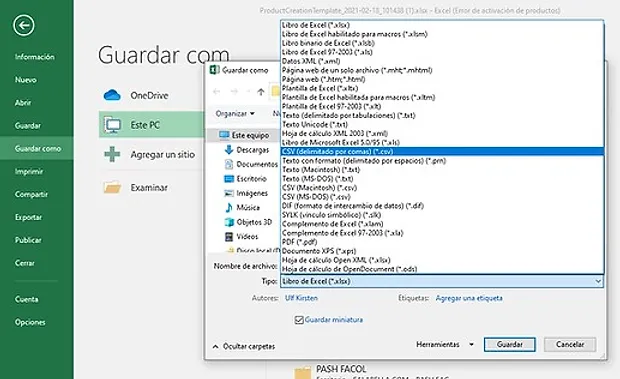Select CSV (Macintosh) (*.csv) option
The height and width of the screenshot is (379, 620).
[x=442, y=188]
